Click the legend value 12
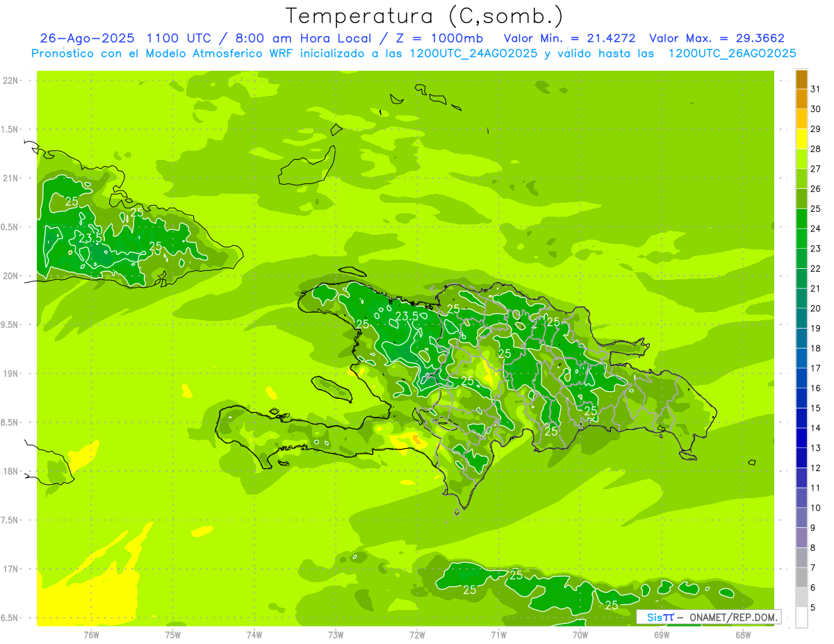 click(816, 468)
